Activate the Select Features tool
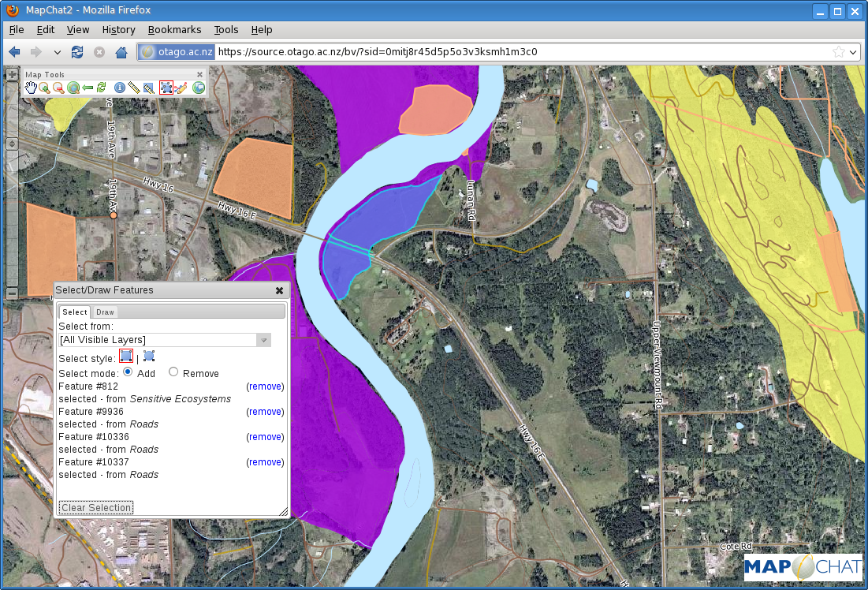 [x=166, y=88]
